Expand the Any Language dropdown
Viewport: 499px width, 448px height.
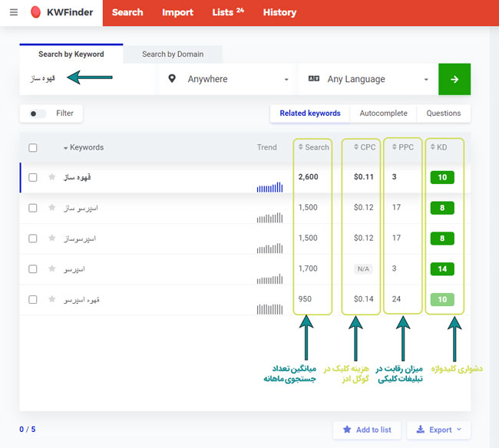pos(368,79)
